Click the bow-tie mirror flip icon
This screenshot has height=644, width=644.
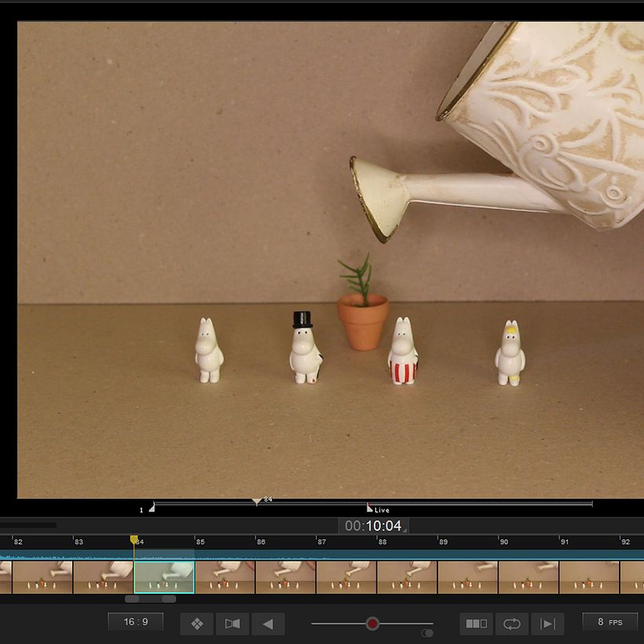point(232,624)
